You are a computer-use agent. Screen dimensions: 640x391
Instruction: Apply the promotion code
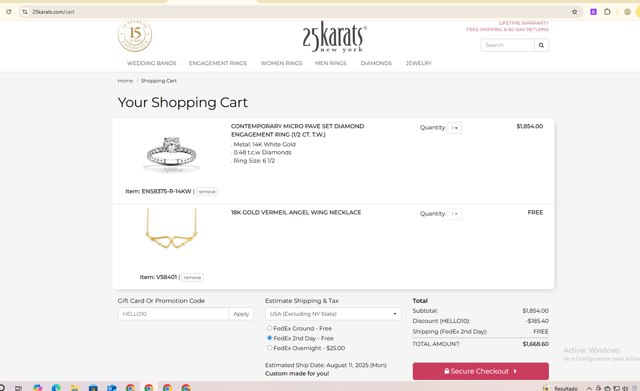(241, 314)
